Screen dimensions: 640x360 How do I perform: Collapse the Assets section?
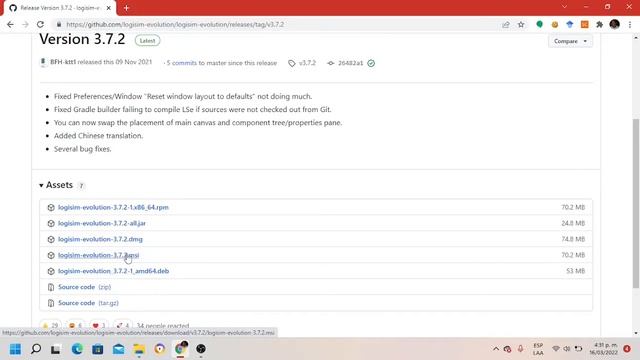(x=56, y=185)
